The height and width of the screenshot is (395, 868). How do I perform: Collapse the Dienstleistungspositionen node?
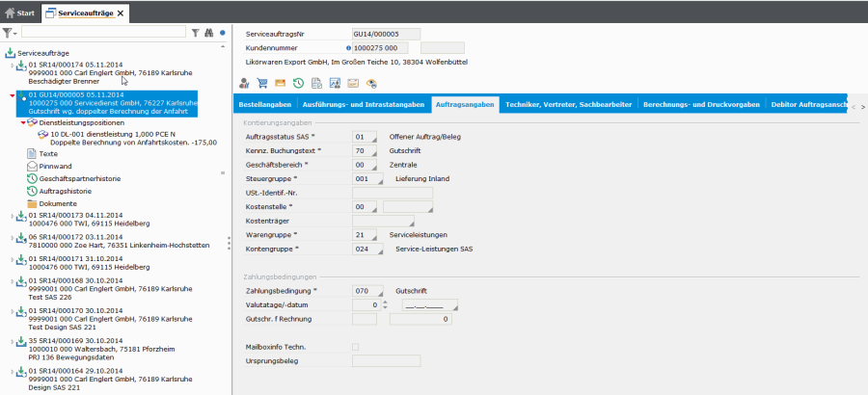click(x=23, y=122)
